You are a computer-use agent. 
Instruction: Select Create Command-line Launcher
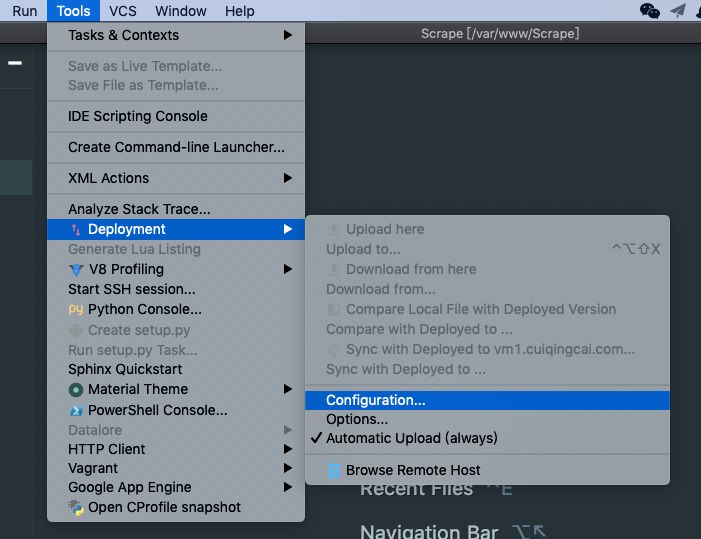176,147
